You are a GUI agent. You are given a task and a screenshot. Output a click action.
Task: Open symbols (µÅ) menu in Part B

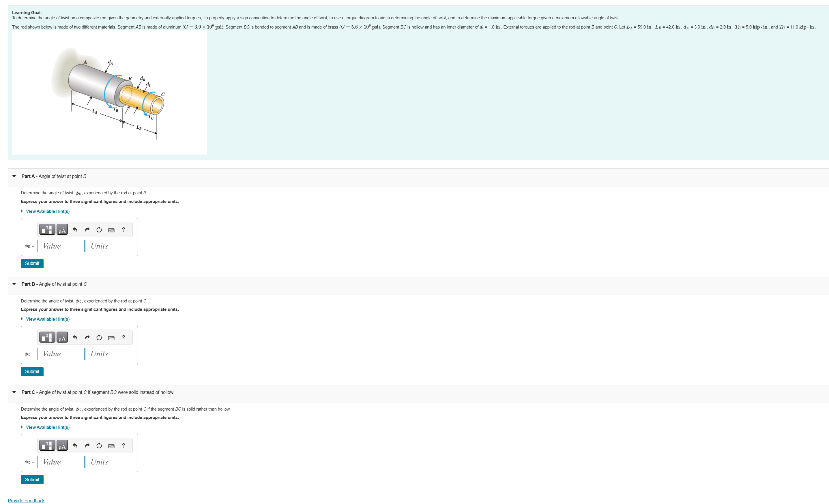[62, 337]
